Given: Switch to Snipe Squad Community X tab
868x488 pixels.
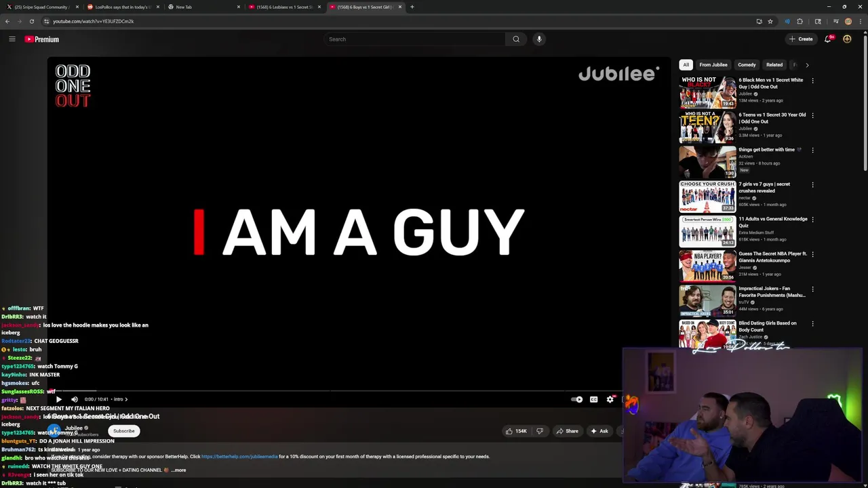Looking at the screenshot, I should (x=41, y=7).
